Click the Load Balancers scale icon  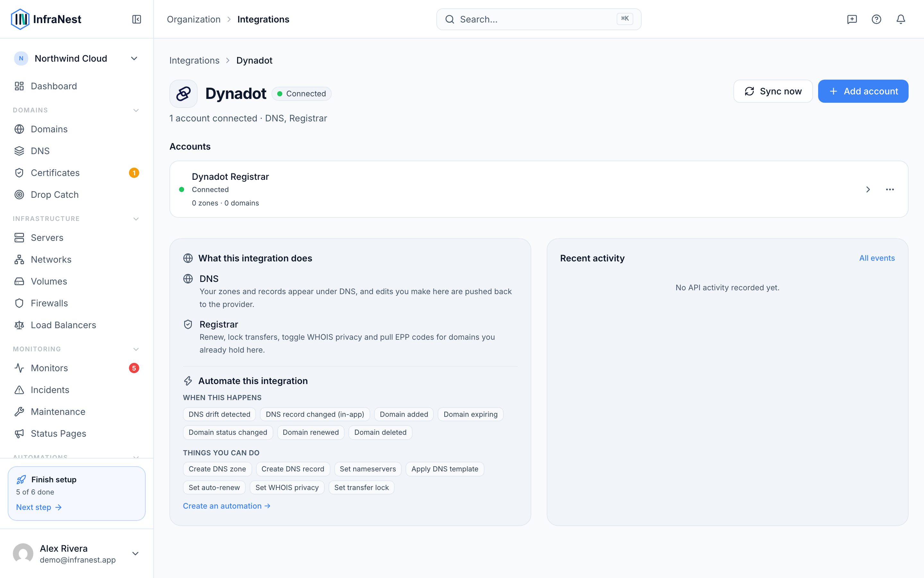(x=19, y=325)
